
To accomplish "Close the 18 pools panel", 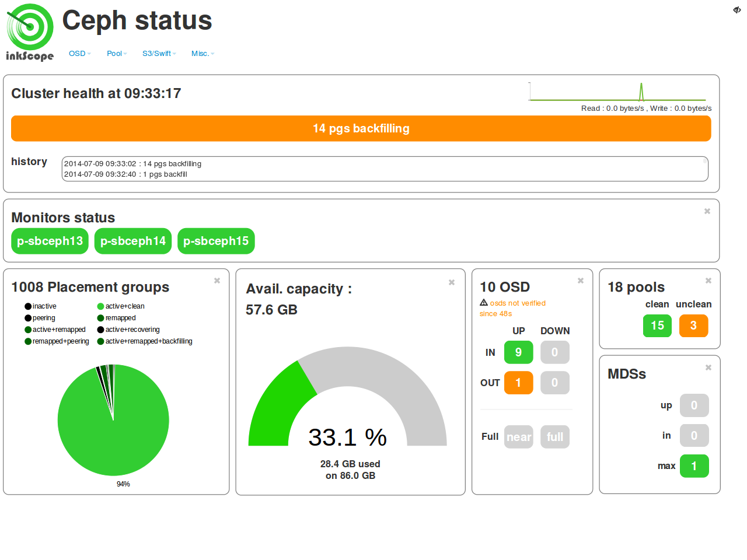I will click(x=708, y=281).
